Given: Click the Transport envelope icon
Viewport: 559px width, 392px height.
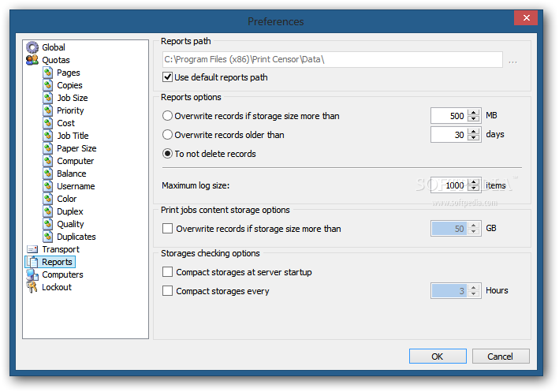Looking at the screenshot, I should pos(32,249).
